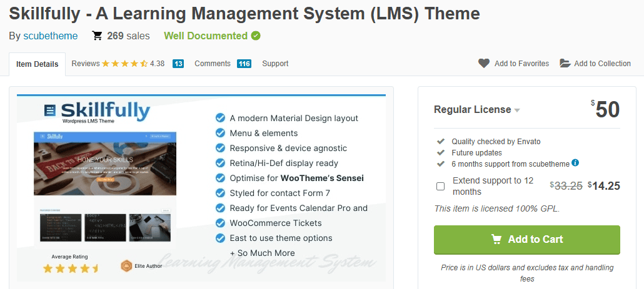Open the Regular License dropdown
The image size is (644, 289).
(x=477, y=109)
